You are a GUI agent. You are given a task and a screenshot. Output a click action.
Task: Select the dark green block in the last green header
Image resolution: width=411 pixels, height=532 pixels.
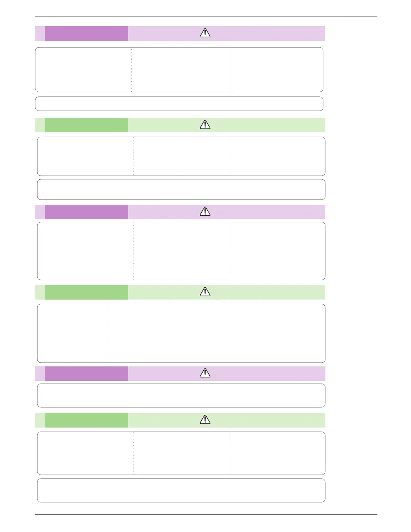pyautogui.click(x=87, y=420)
